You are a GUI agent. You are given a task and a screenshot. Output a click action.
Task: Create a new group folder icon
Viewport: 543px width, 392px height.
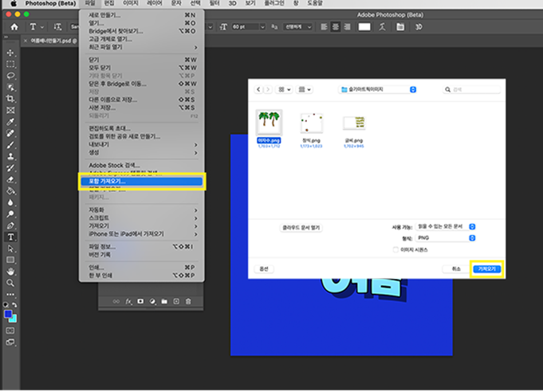pos(164,302)
